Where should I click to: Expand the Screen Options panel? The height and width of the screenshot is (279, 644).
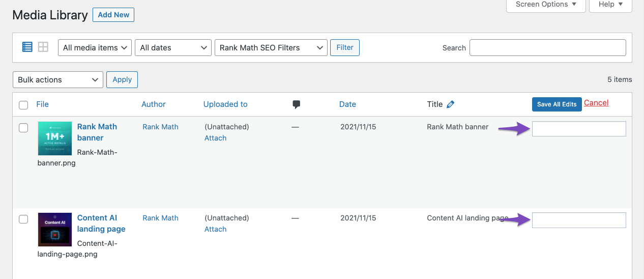[546, 5]
